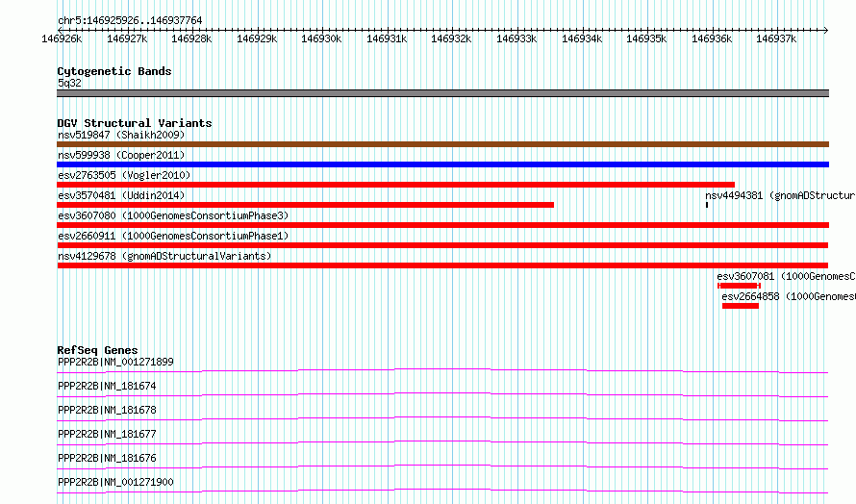Select the short red esv3607081 variant bar
Image resolution: width=856 pixels, height=504 pixels.
pyautogui.click(x=740, y=286)
